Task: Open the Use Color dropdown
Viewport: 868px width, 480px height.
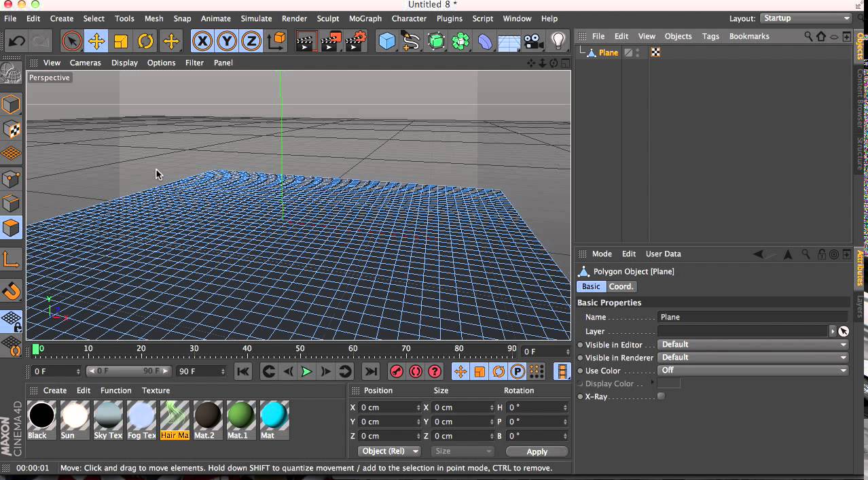Action: 753,371
